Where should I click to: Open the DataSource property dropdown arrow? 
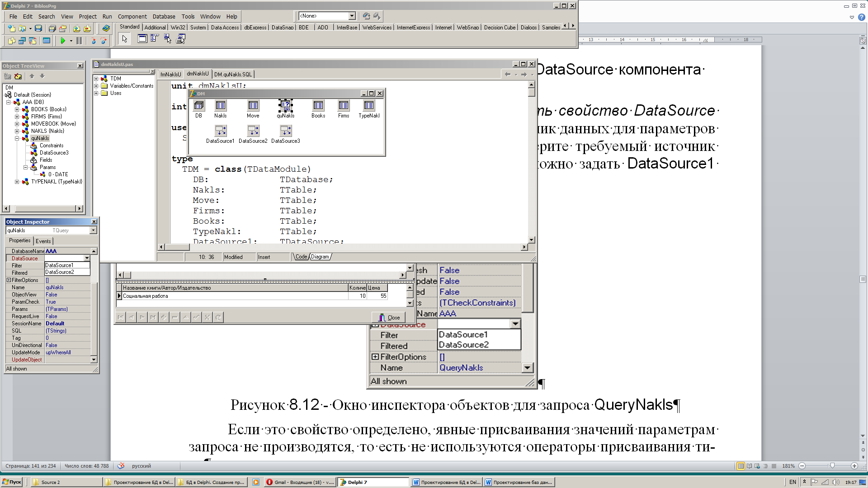pos(87,258)
